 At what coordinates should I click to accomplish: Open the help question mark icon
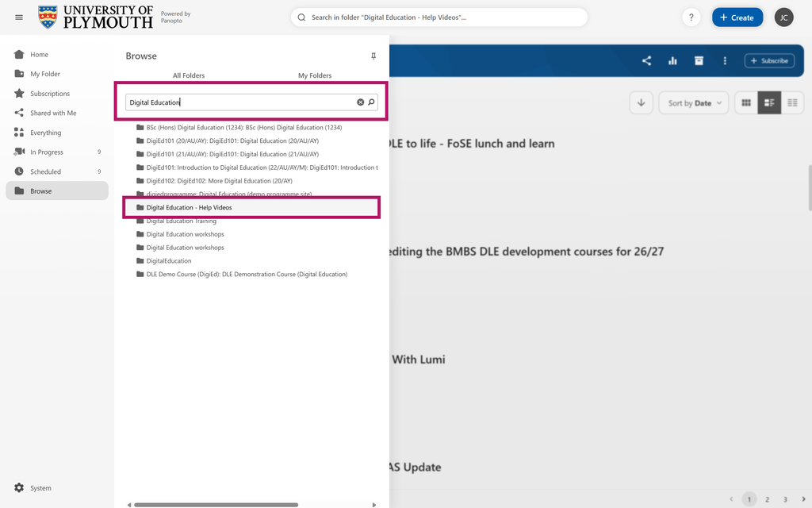691,17
